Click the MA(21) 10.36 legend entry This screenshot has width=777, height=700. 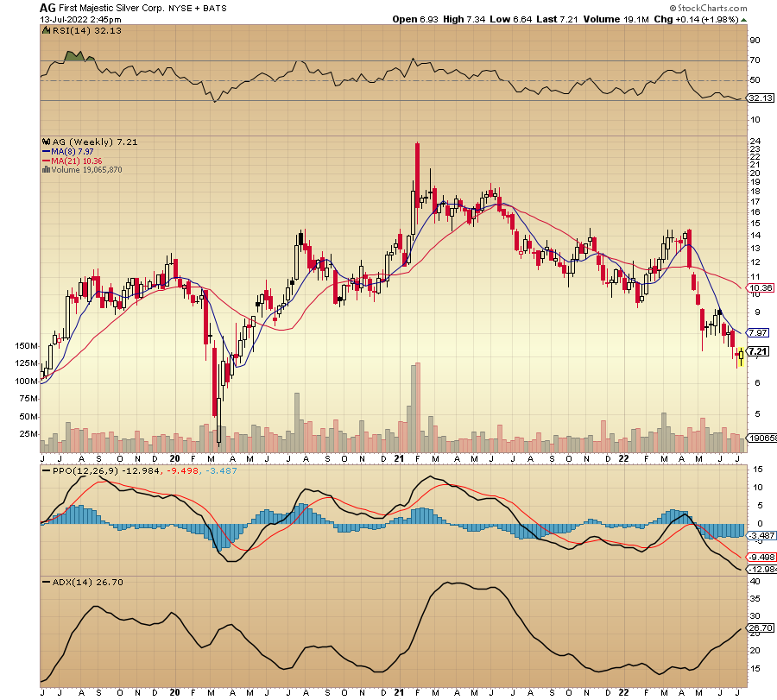(73, 161)
